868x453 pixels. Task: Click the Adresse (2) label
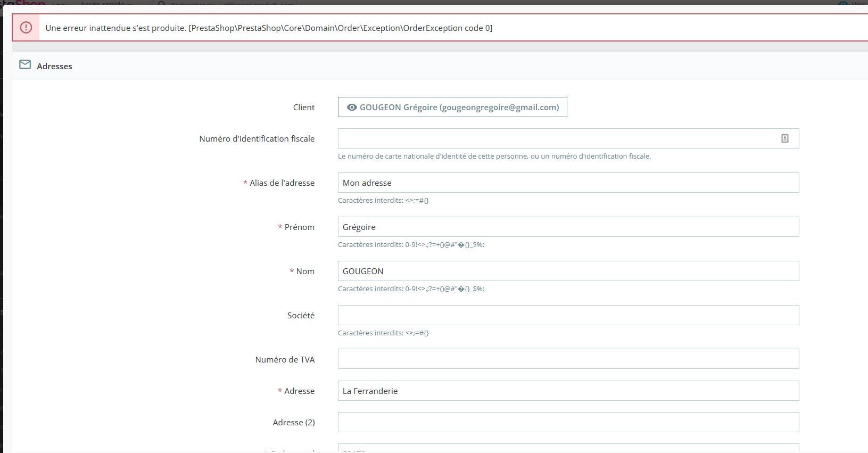(x=294, y=422)
